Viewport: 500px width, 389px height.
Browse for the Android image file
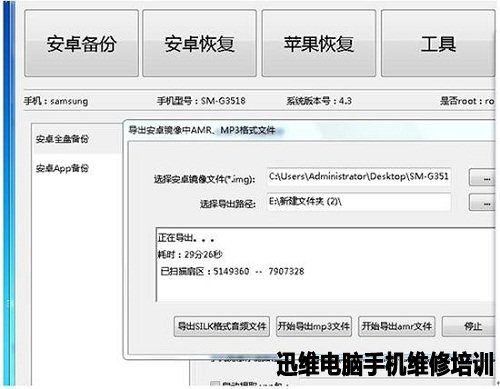point(482,177)
